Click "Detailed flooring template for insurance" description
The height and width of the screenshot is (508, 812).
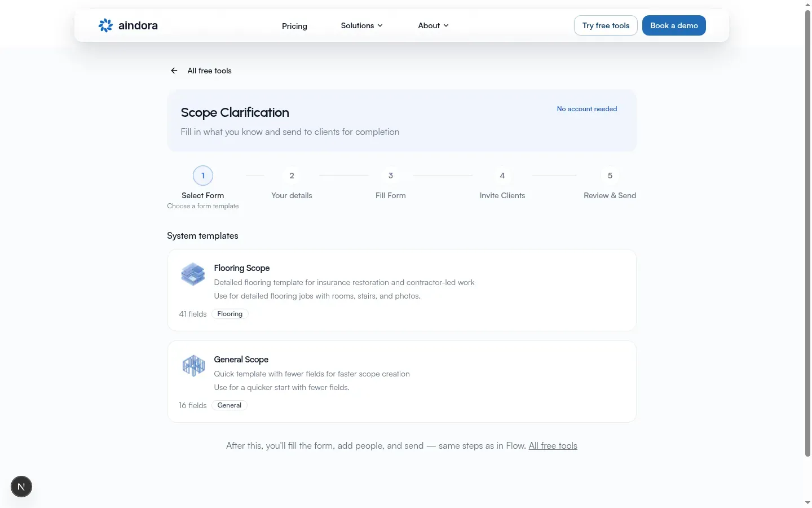(x=344, y=282)
